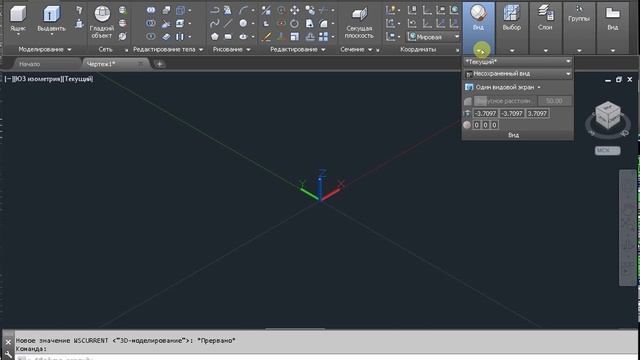The width and height of the screenshot is (640, 360).
Task: Add a new drawing tab with plus button
Action: tap(159, 64)
